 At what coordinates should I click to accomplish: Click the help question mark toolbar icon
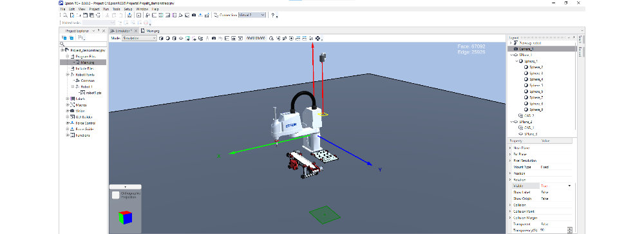[x=272, y=15]
